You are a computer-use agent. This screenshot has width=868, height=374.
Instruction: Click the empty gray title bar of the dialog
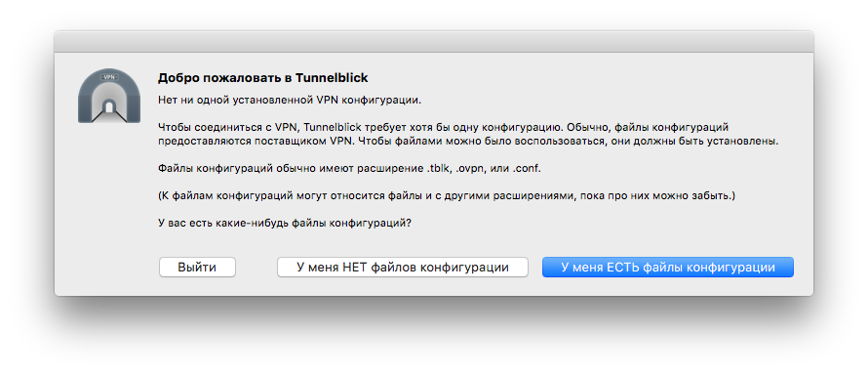pos(434,42)
